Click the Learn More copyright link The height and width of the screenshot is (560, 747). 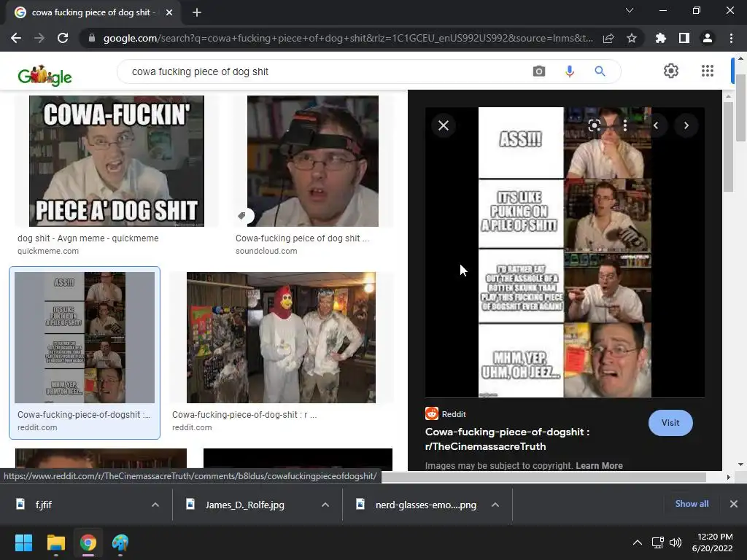599,466
